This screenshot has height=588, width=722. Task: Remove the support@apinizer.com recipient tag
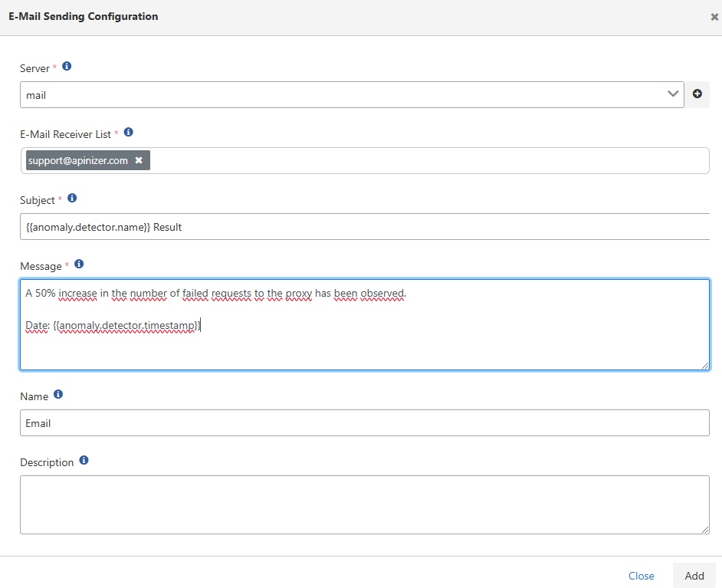tap(139, 160)
